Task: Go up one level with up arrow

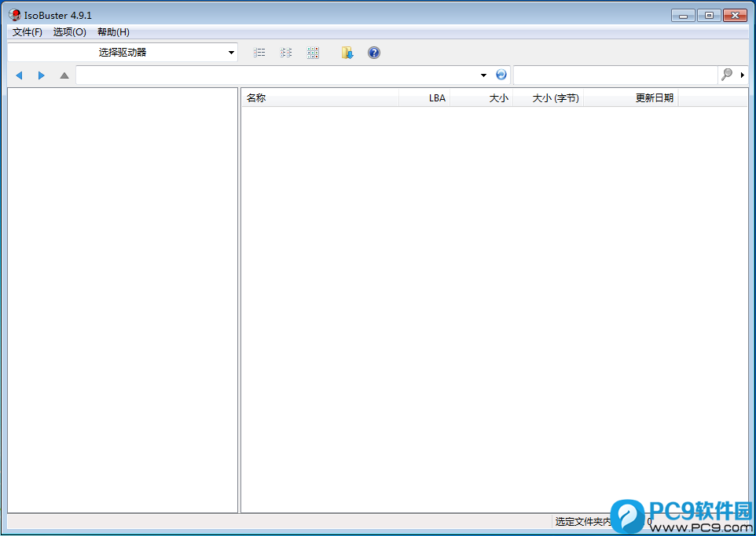Action: 64,75
